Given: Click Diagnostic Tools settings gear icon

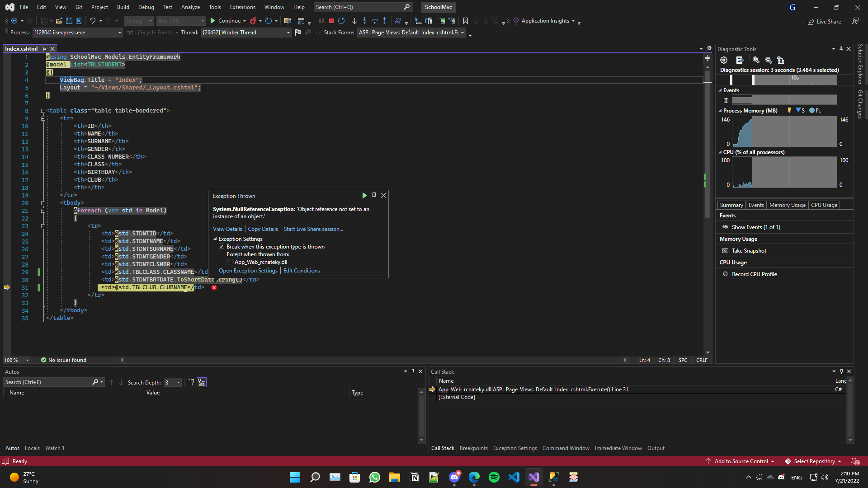Looking at the screenshot, I should click(724, 60).
